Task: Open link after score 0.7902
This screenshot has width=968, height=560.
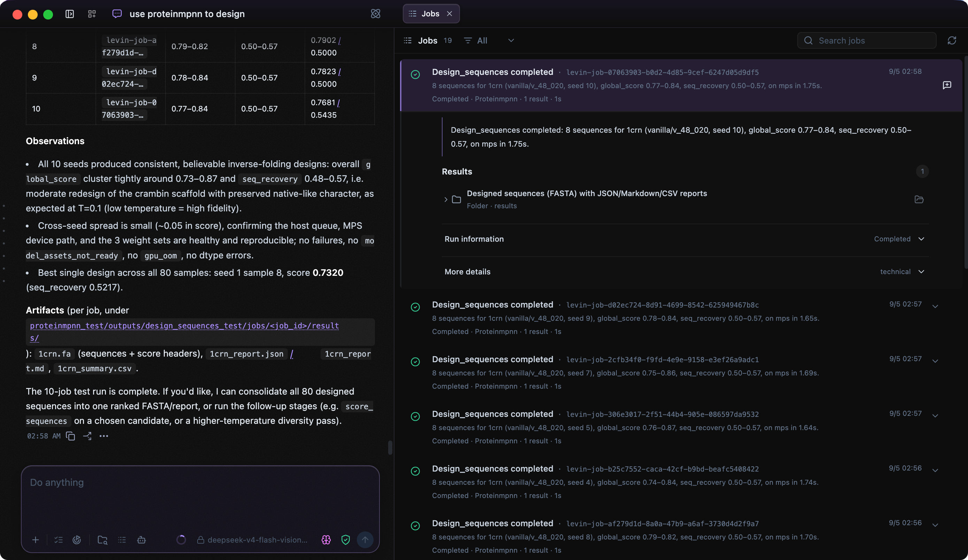Action: tap(340, 40)
